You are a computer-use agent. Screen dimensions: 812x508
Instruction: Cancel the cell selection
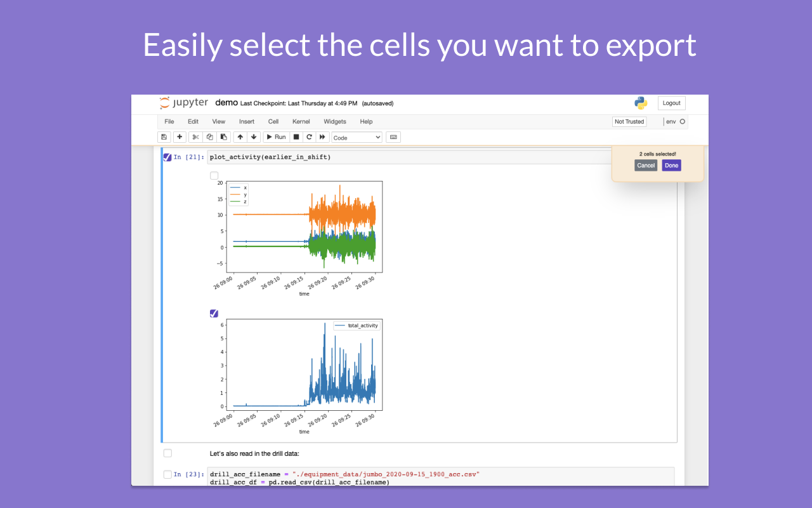(646, 165)
